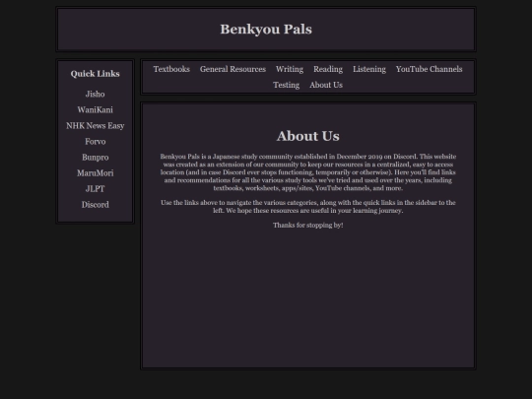View the YouTube Channels page
This screenshot has height=399, width=532.
(429, 69)
